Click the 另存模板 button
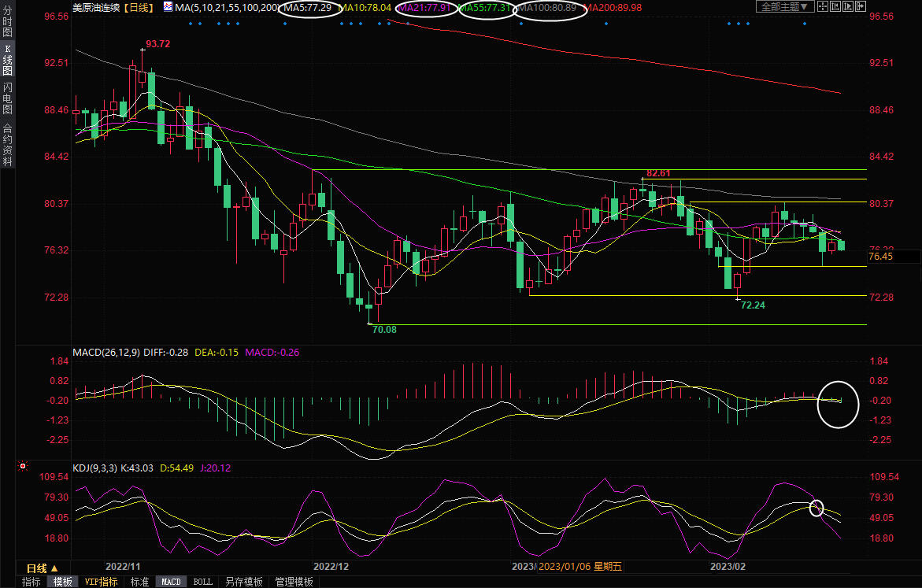Viewport: 922px width, 588px height. click(x=243, y=582)
